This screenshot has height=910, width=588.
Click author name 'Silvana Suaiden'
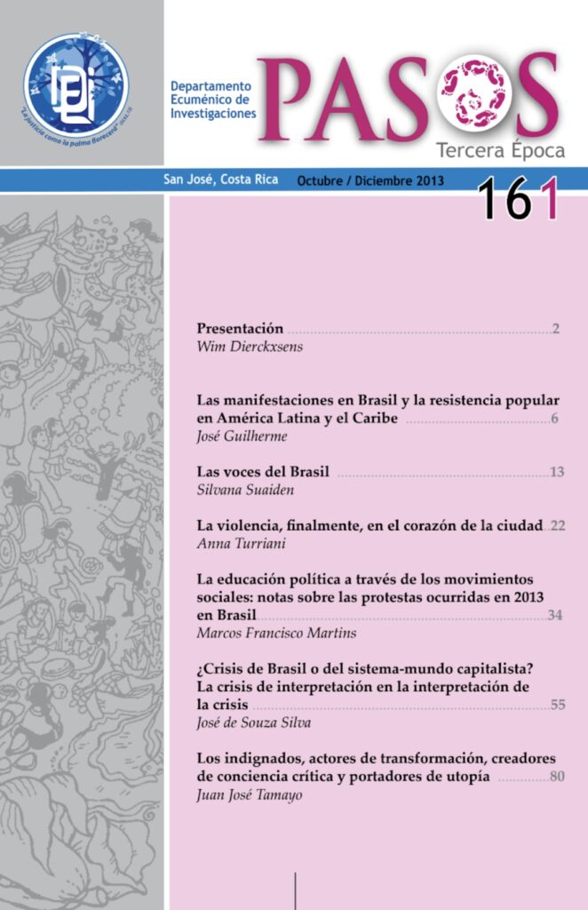point(245,490)
